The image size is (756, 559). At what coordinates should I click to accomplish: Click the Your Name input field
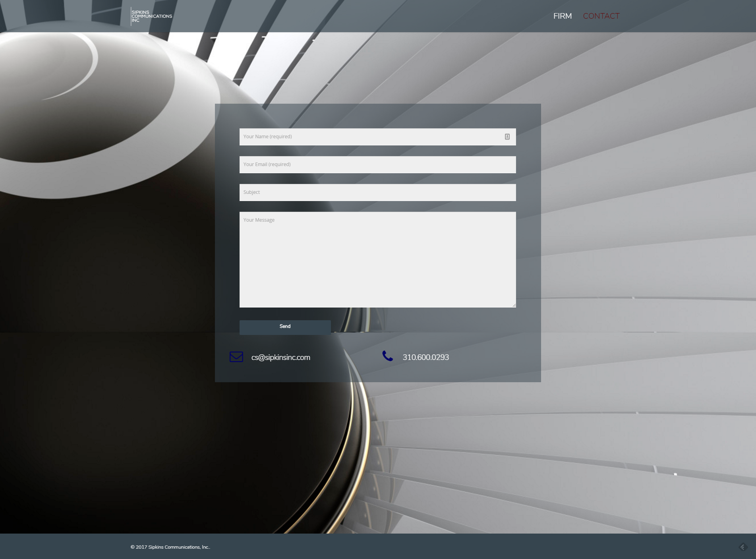pyautogui.click(x=377, y=137)
